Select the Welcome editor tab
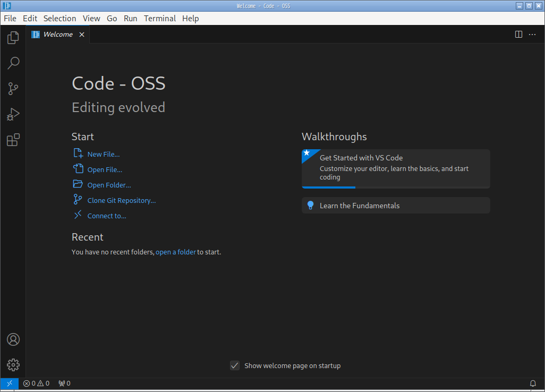This screenshot has width=545, height=392. point(58,35)
